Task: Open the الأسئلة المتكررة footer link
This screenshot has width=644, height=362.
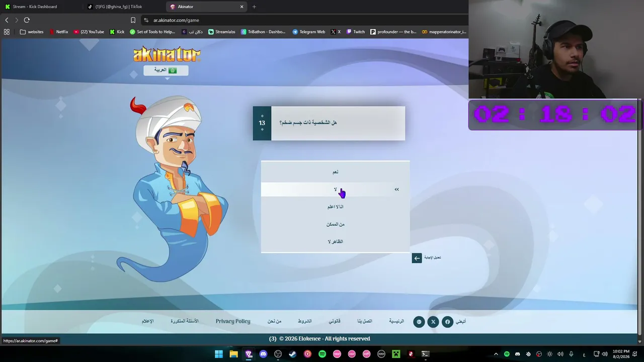Action: (185, 321)
